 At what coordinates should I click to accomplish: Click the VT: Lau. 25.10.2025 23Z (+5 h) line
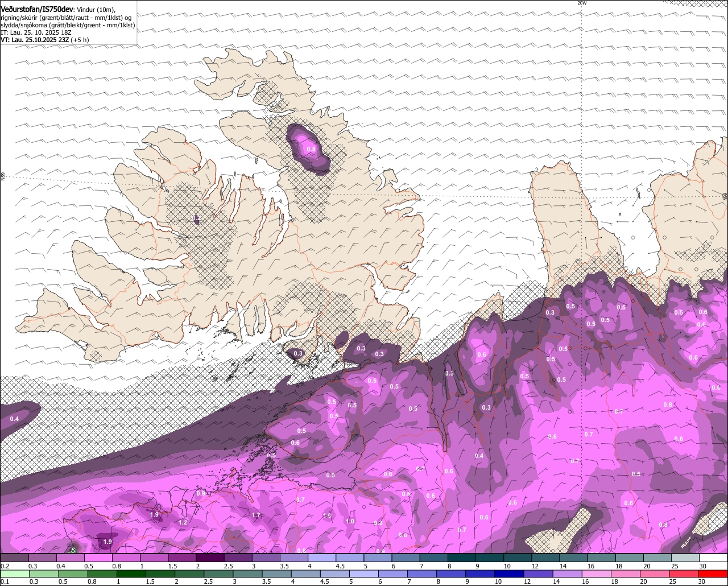point(45,40)
